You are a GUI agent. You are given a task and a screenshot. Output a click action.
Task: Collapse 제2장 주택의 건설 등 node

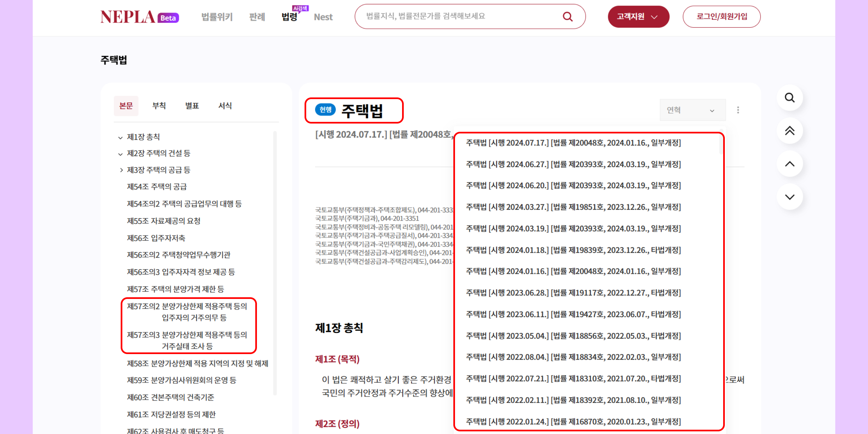coord(120,154)
